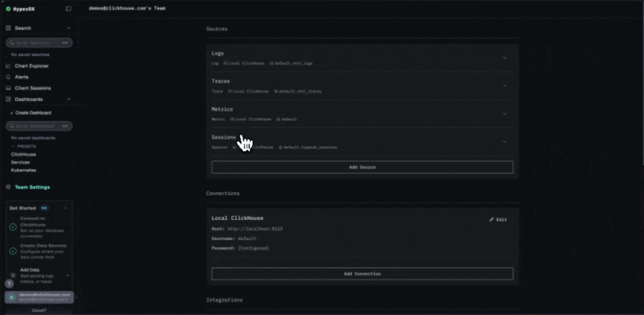Open the Kubernetes preset dashboard

point(23,170)
